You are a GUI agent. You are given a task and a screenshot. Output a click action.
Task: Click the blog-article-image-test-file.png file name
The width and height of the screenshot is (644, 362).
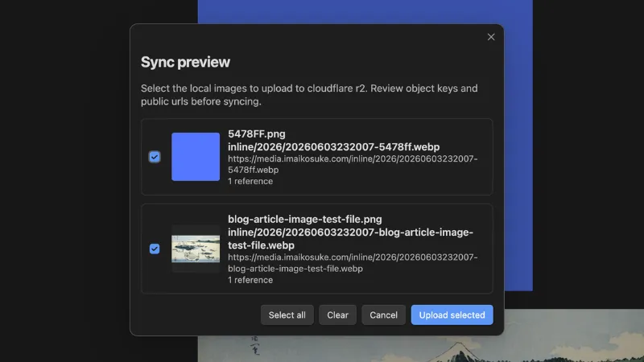pyautogui.click(x=305, y=219)
